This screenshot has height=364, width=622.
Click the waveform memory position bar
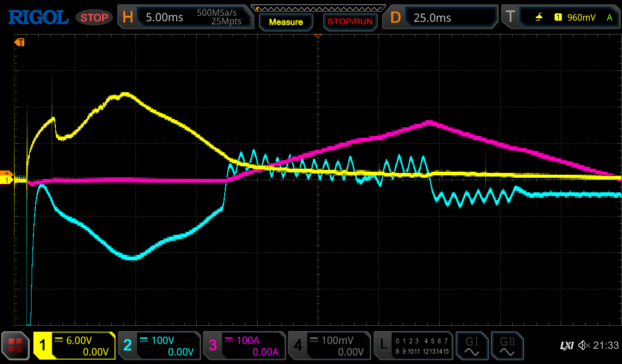pyautogui.click(x=318, y=7)
